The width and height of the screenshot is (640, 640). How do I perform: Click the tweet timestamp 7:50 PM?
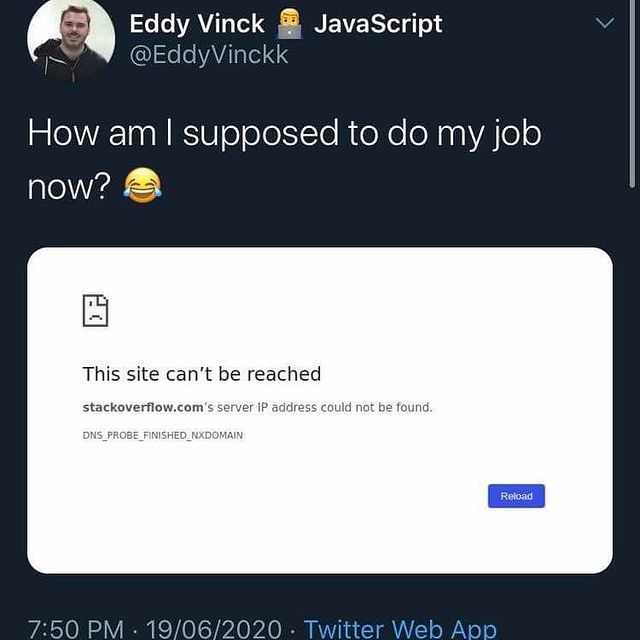click(x=76, y=629)
